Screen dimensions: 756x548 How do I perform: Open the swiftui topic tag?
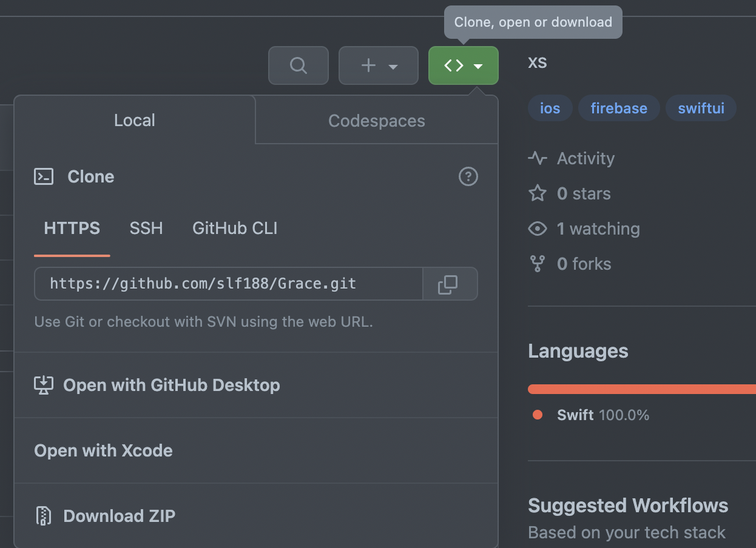701,109
